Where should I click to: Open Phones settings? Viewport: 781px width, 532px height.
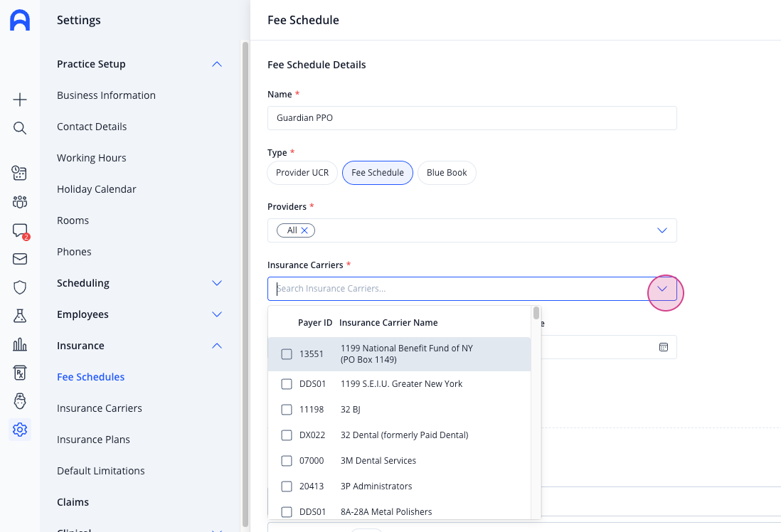click(74, 252)
